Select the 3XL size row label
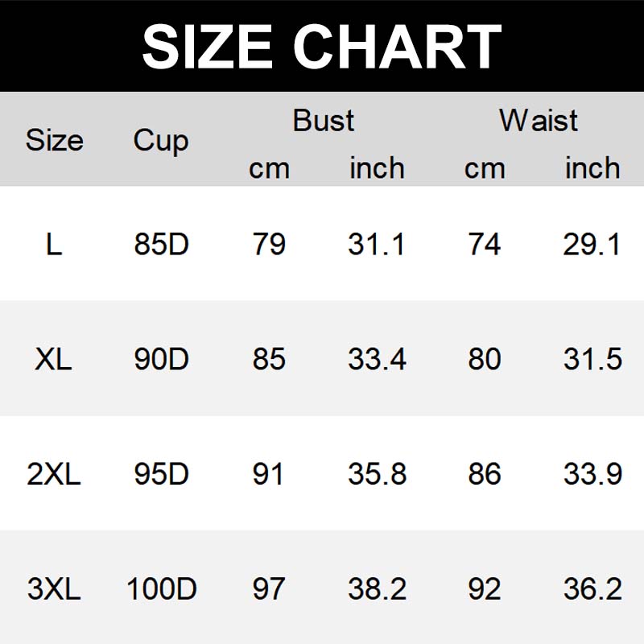 click(x=54, y=589)
